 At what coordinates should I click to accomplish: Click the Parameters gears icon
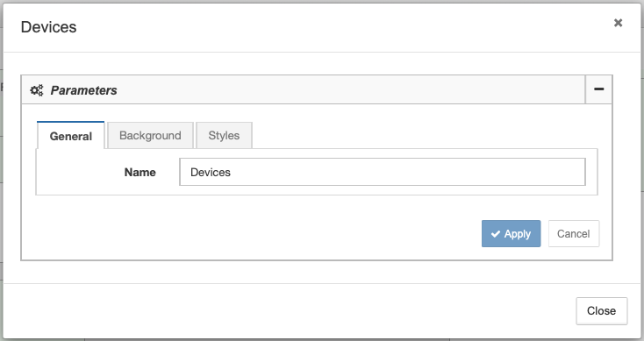tap(37, 90)
